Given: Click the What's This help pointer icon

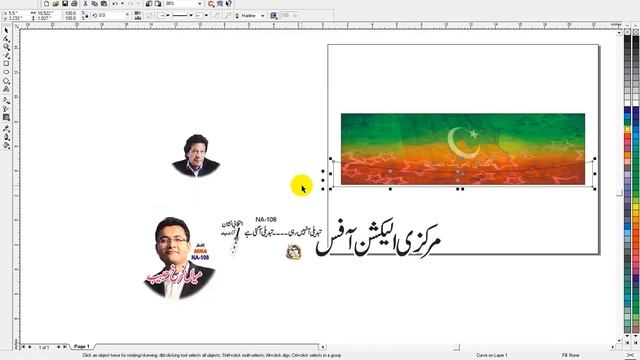Looking at the screenshot, I should tap(229, 4).
